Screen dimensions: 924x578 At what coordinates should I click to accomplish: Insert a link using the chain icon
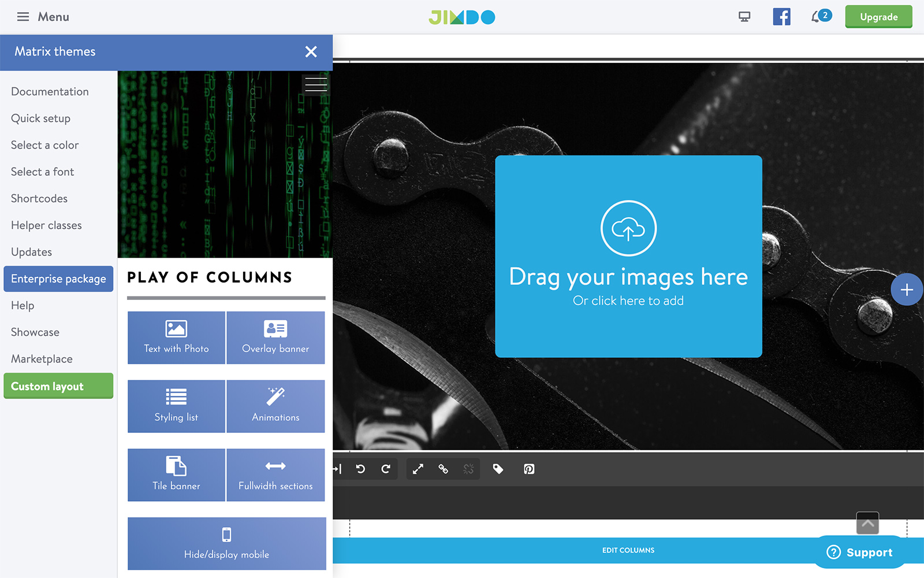pyautogui.click(x=444, y=469)
